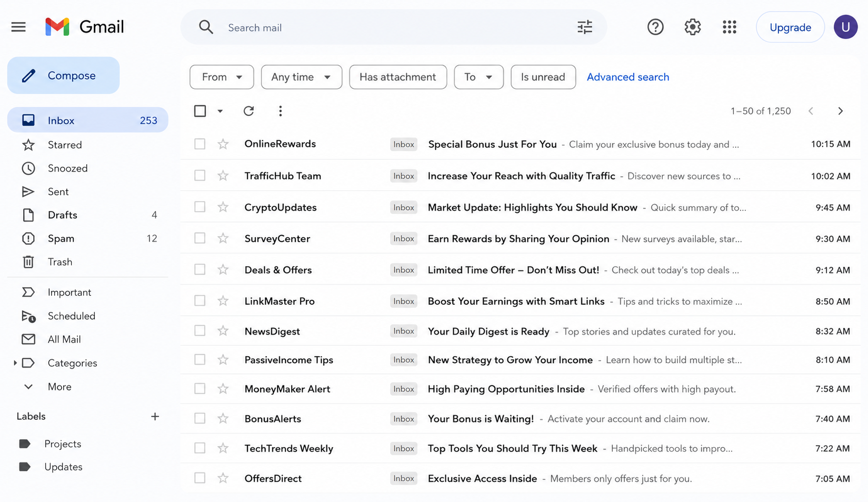Open the From filter dropdown

pyautogui.click(x=222, y=77)
